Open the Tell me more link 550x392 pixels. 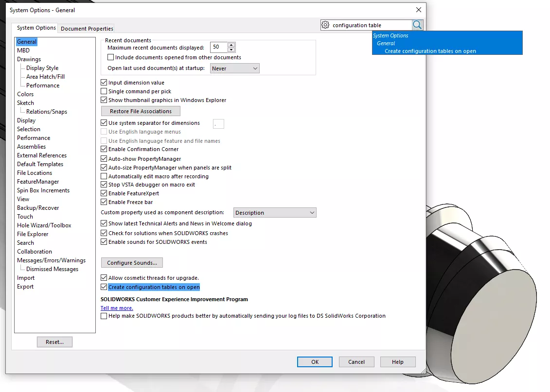pyautogui.click(x=117, y=308)
